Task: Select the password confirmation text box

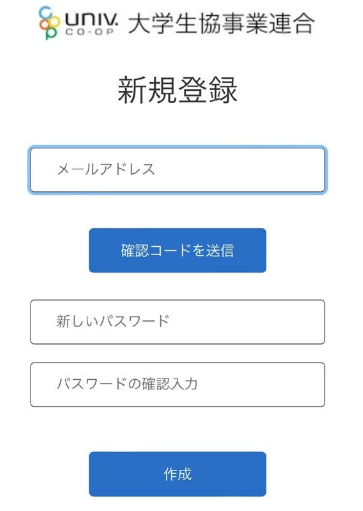Action: tap(177, 384)
